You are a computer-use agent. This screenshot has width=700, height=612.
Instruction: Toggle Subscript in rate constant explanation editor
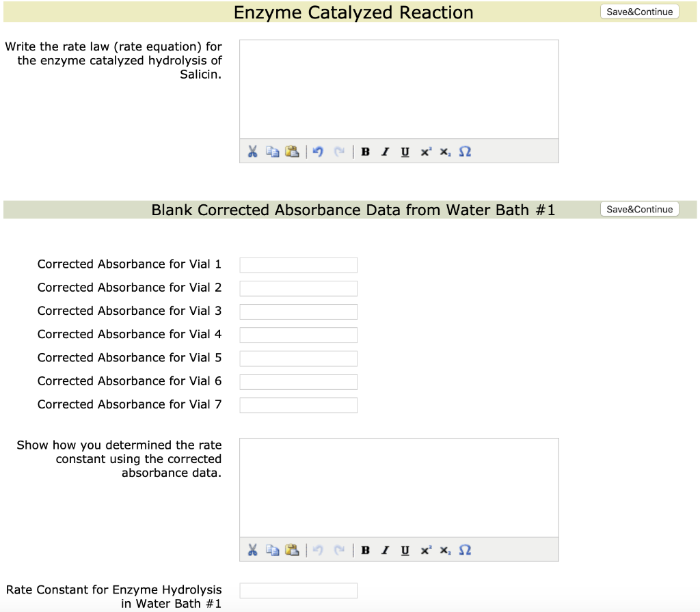tap(445, 551)
